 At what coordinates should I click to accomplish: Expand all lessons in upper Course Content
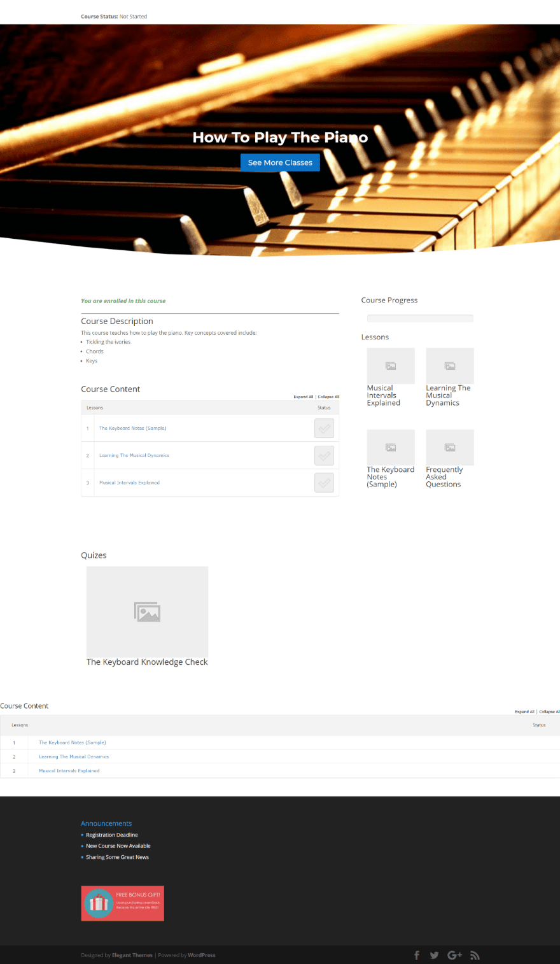tap(303, 397)
